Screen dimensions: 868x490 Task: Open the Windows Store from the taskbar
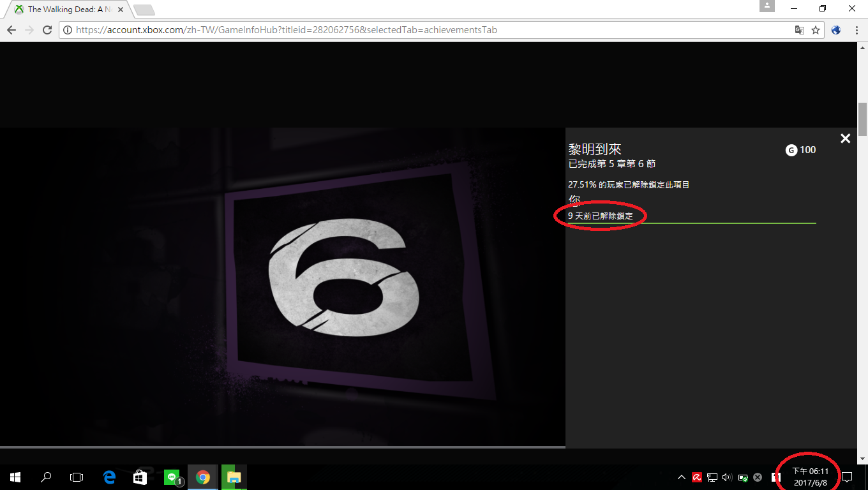pos(140,477)
